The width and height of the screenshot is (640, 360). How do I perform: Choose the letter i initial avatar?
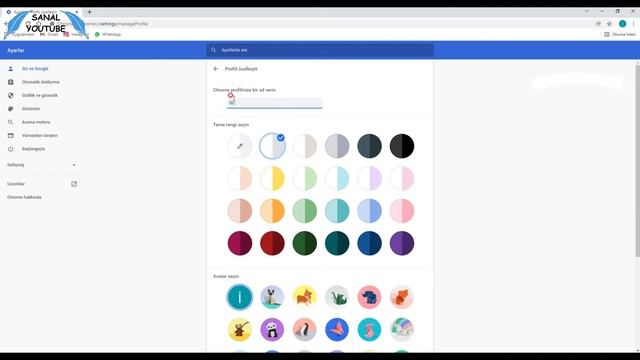[x=240, y=297]
